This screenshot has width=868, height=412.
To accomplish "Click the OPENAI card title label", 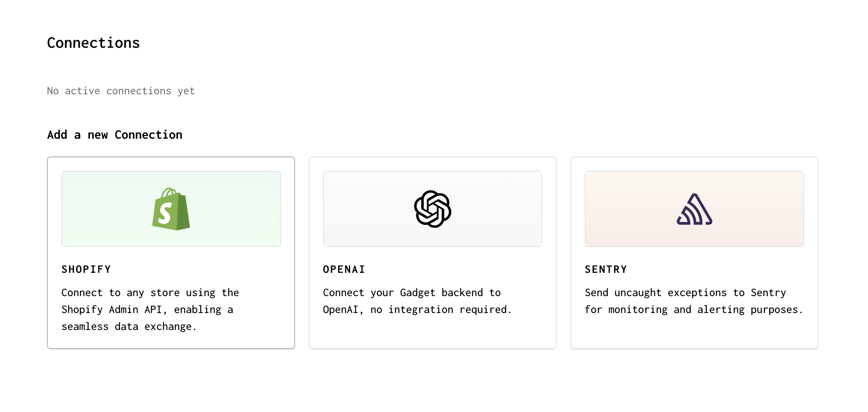I will point(344,269).
